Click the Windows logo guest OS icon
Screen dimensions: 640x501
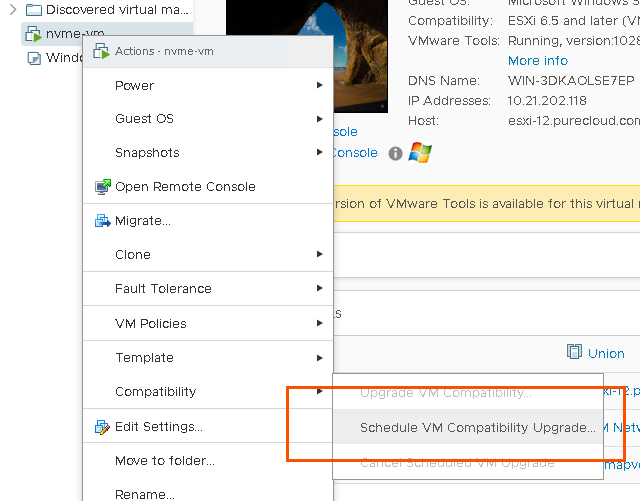[x=420, y=152]
